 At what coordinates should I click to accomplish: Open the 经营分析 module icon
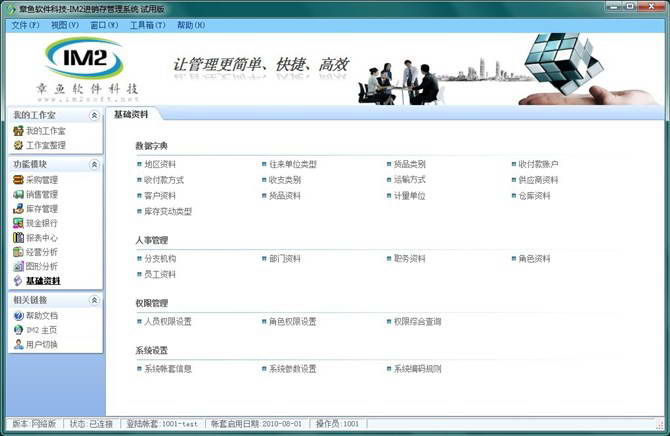click(18, 252)
